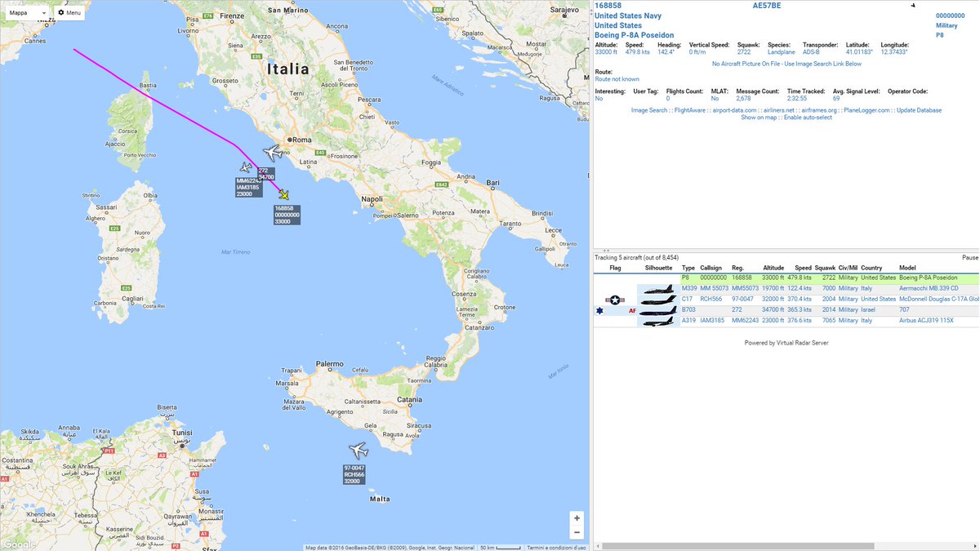
Task: Click the zoom in plus button
Action: [577, 518]
